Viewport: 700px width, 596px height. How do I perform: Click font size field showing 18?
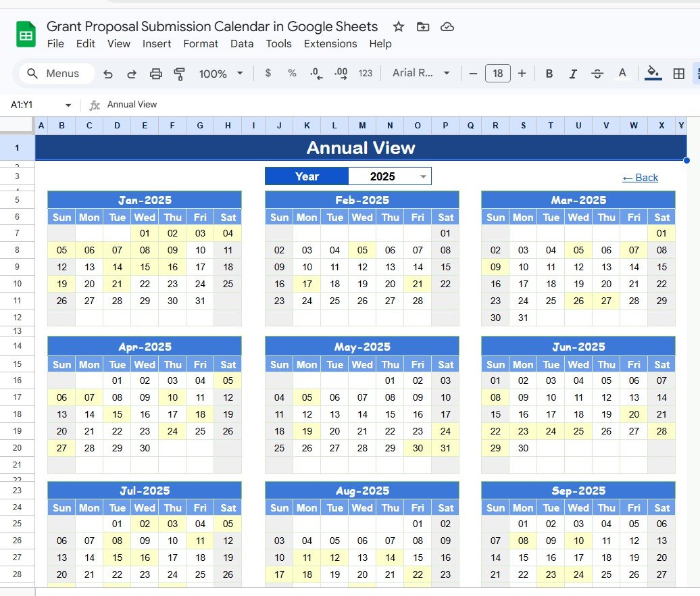point(498,73)
